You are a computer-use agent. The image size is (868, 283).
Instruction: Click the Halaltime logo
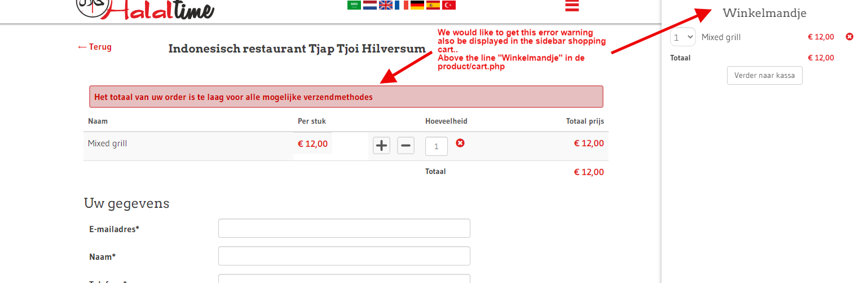click(145, 10)
